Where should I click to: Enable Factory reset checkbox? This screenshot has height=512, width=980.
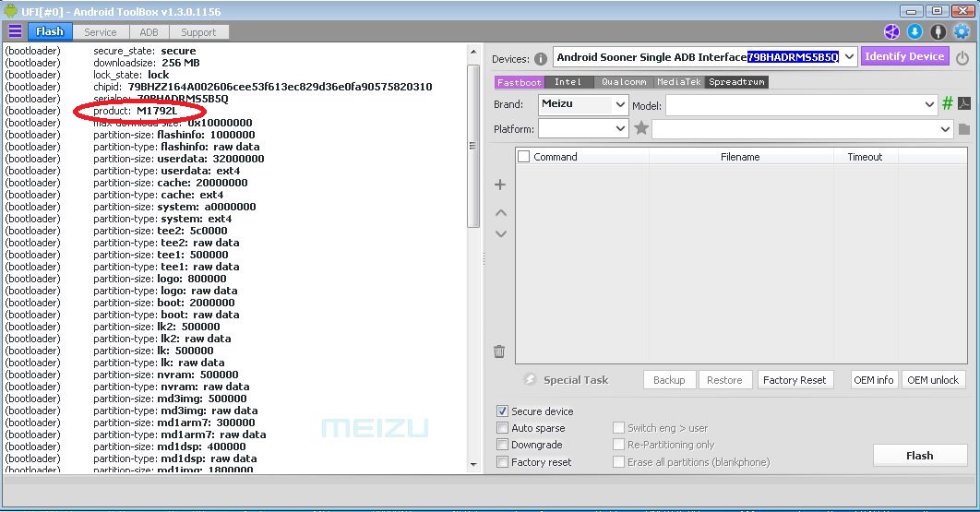(x=502, y=462)
